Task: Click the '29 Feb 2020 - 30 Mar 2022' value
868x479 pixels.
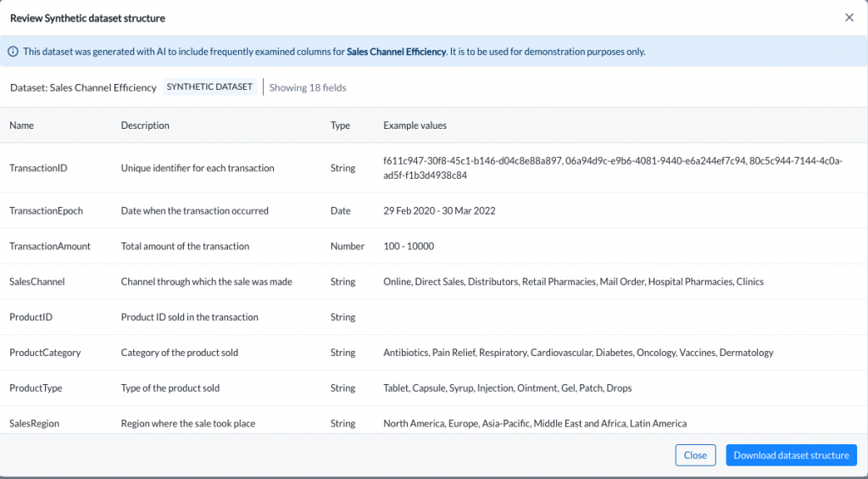Action: tap(439, 210)
